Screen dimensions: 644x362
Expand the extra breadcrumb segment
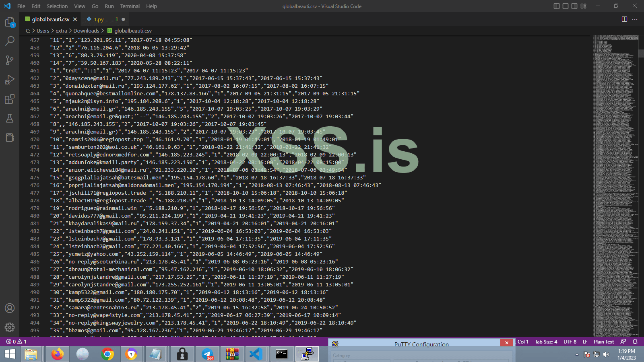(61, 31)
